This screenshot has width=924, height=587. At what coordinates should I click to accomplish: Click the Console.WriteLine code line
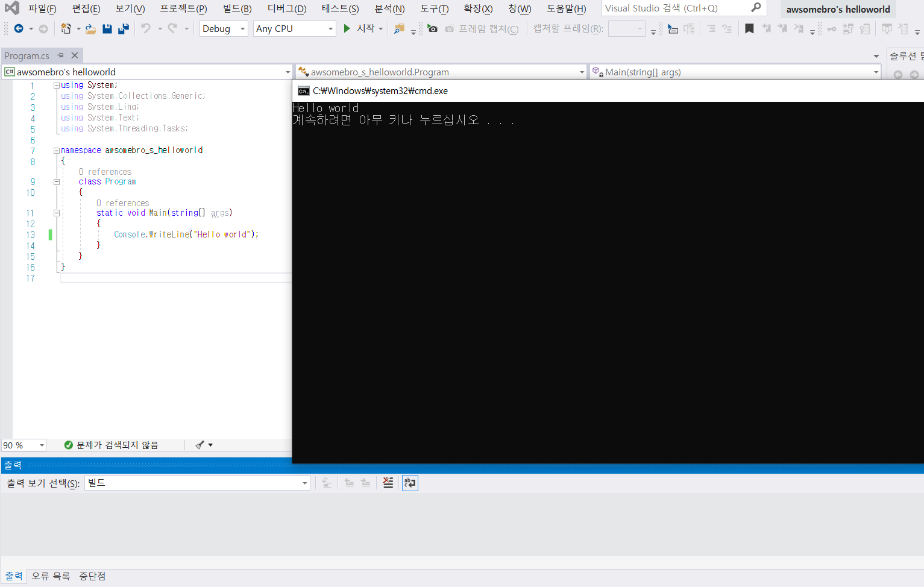(186, 234)
